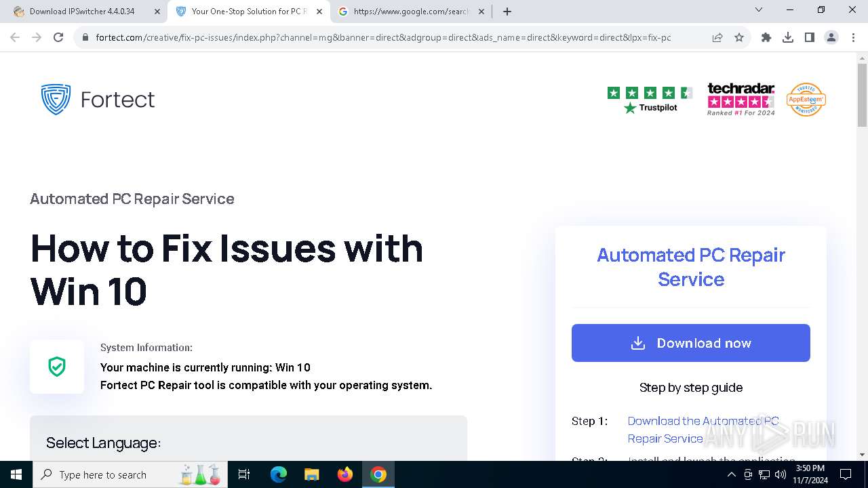
Task: Open the network tray icon
Action: (x=764, y=474)
